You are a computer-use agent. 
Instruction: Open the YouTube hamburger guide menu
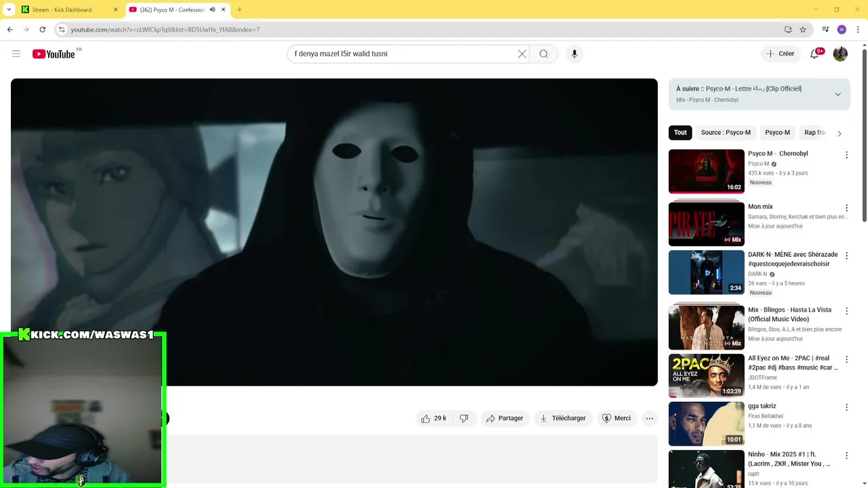pyautogui.click(x=16, y=54)
